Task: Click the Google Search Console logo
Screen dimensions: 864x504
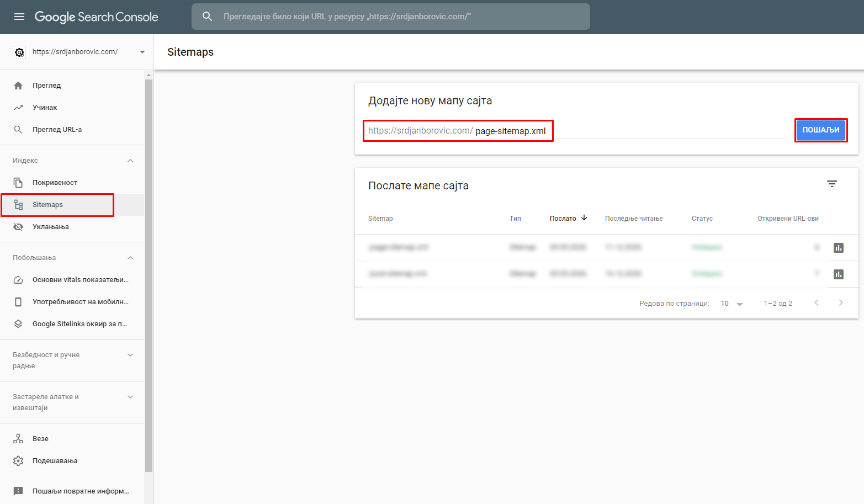Action: (x=96, y=17)
